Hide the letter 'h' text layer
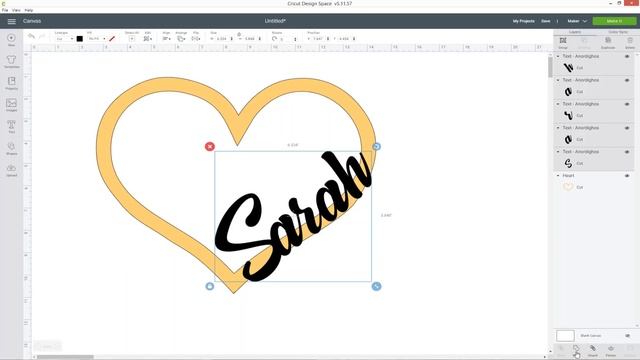This screenshot has height=360, width=640. (x=627, y=56)
